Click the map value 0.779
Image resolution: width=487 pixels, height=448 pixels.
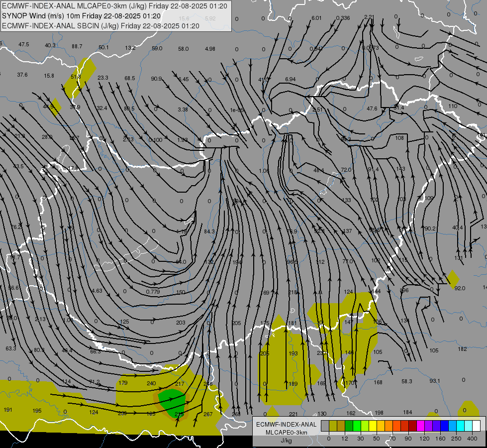click(x=153, y=292)
